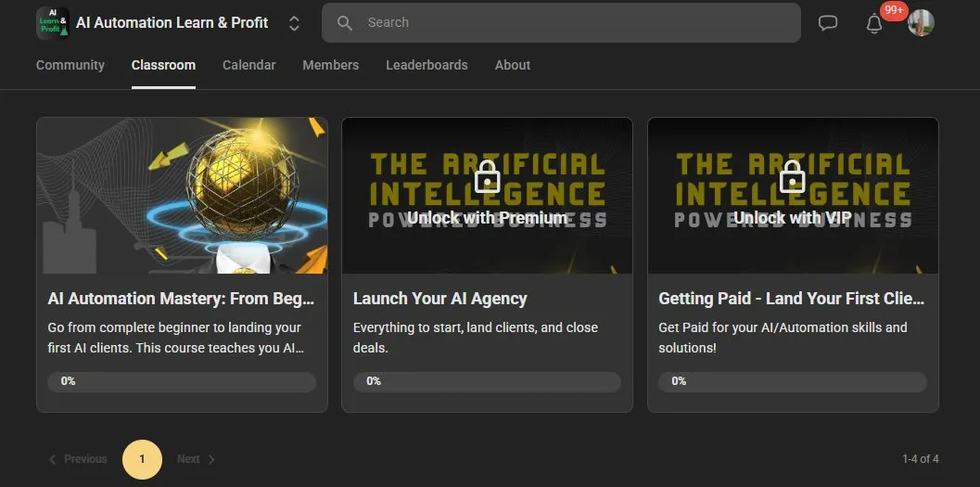Open the Calendar tab
The width and height of the screenshot is (980, 487).
248,65
